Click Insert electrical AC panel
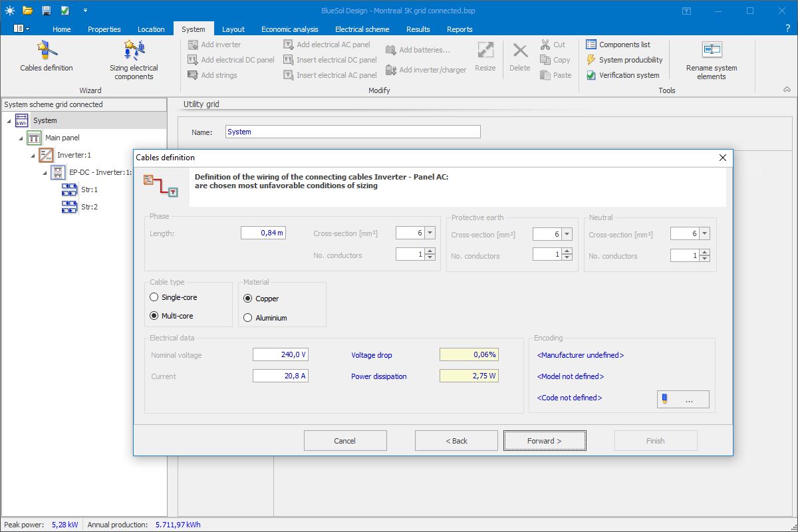The height and width of the screenshot is (532, 798). click(330, 75)
